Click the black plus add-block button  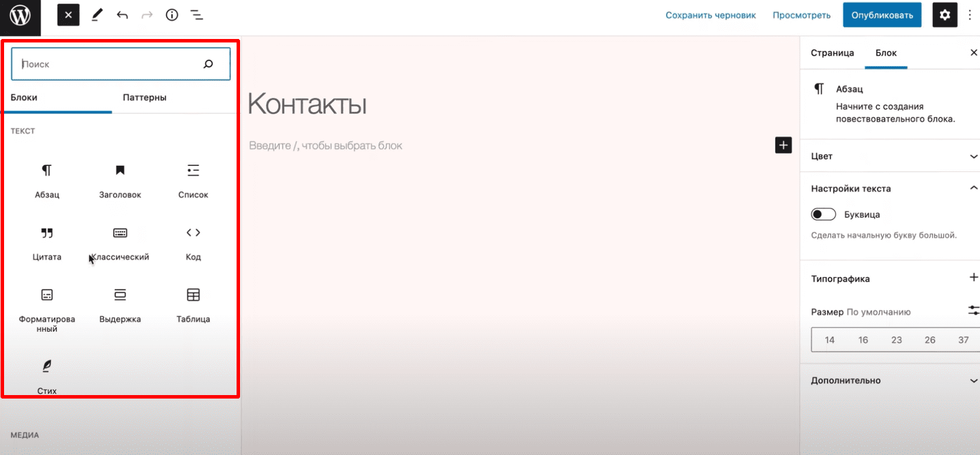pos(784,145)
